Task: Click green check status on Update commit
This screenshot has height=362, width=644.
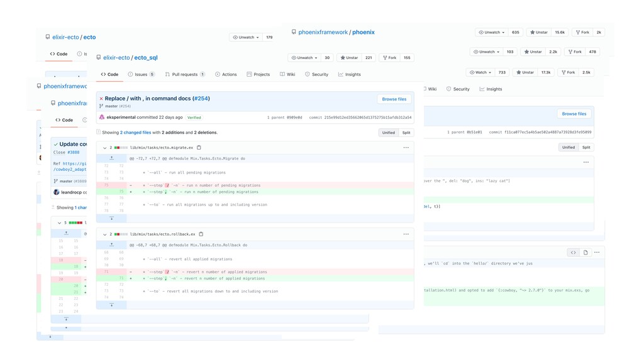Action: (x=55, y=144)
